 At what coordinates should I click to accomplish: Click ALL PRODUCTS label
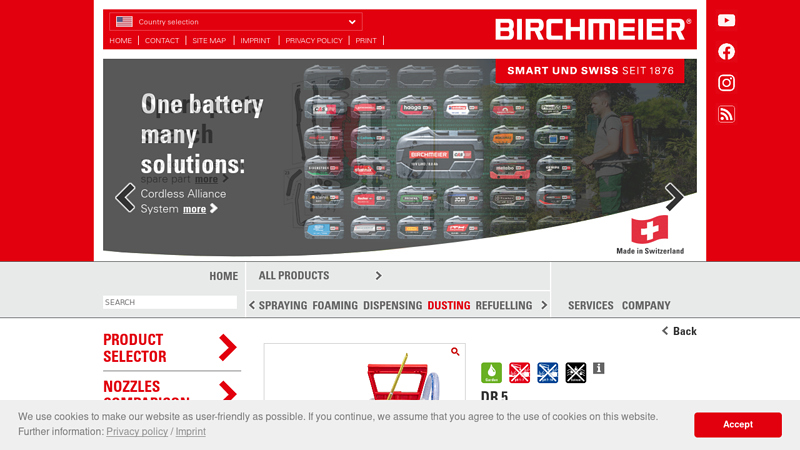tap(293, 276)
